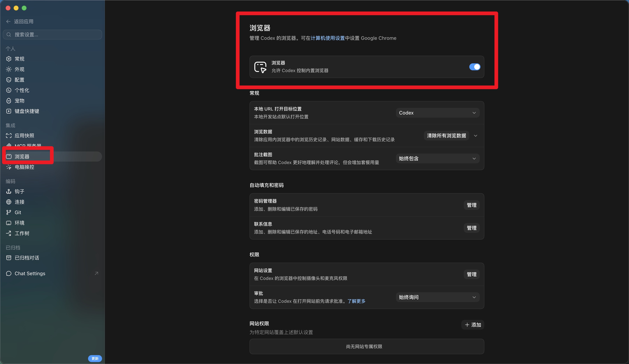Click the monitor icon next to 环境
Viewport: 629px width, 364px height.
coord(9,223)
